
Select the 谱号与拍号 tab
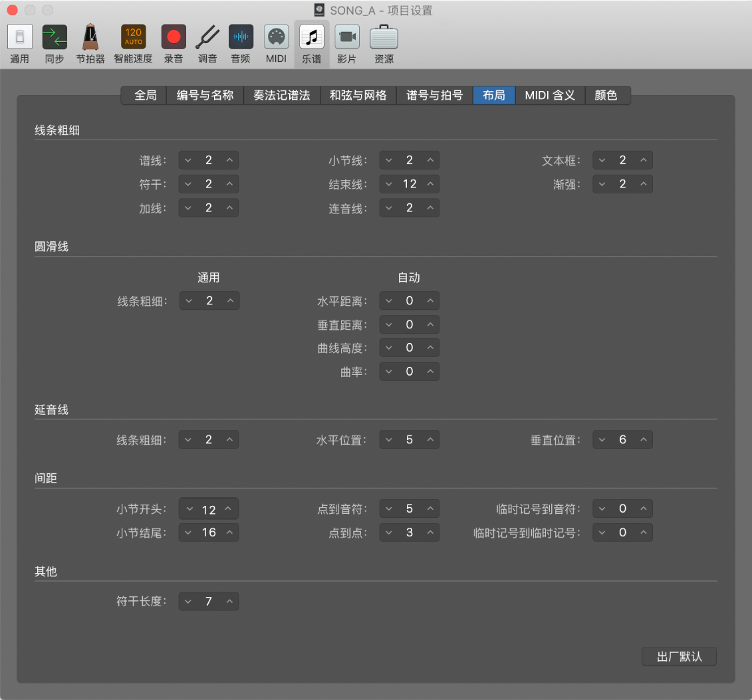coord(434,95)
